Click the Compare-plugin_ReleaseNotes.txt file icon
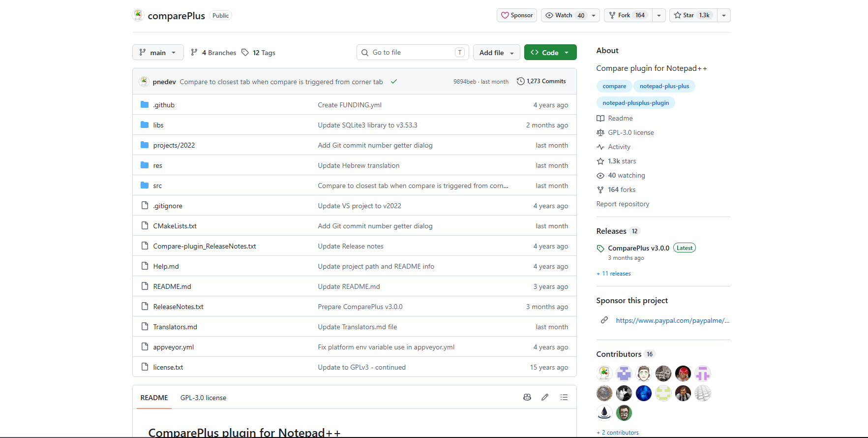This screenshot has width=868, height=438. [145, 246]
